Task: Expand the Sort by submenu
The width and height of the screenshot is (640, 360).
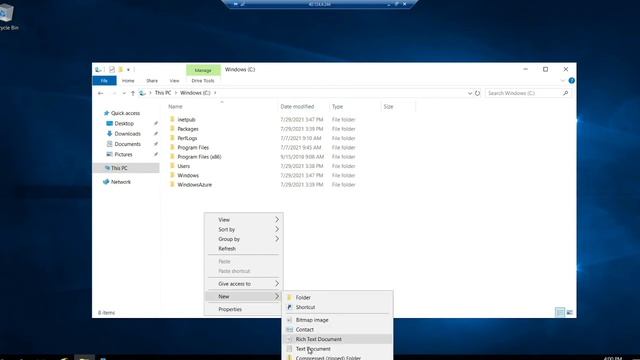Action: (277, 229)
